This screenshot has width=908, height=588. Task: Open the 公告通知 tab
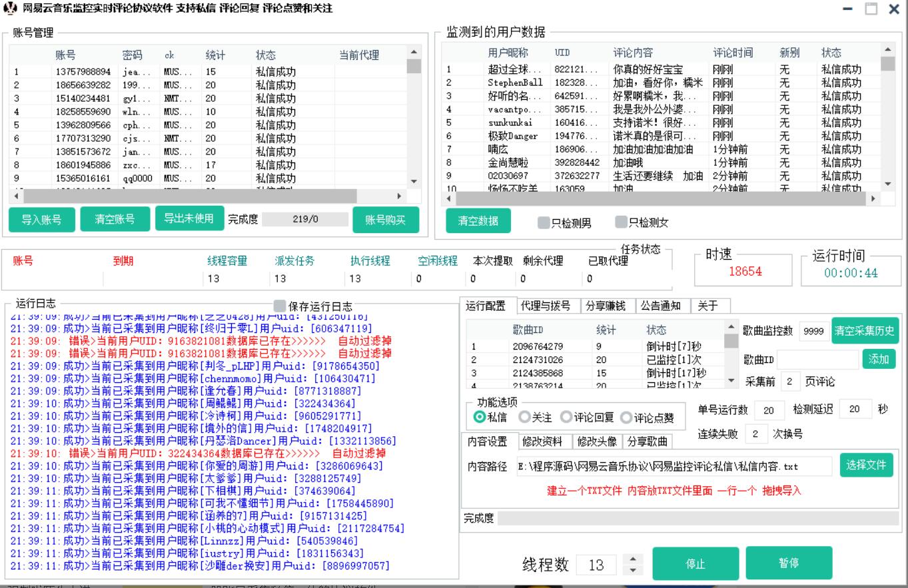coord(660,306)
